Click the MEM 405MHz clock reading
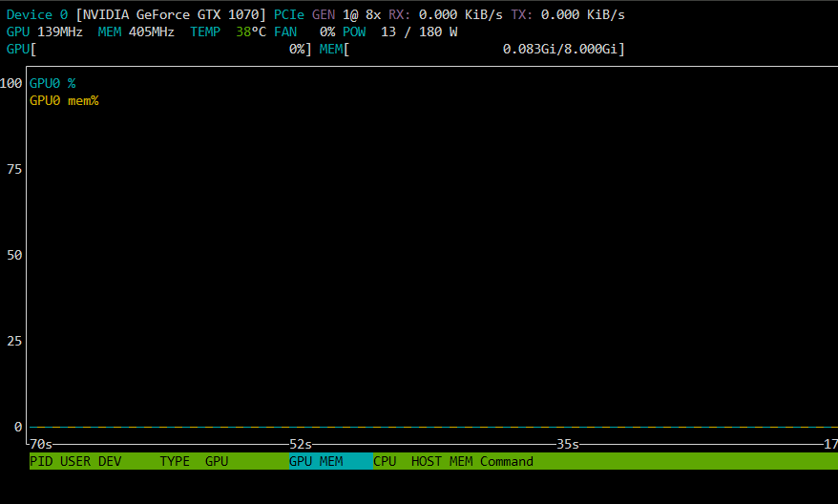Image resolution: width=838 pixels, height=504 pixels. click(x=136, y=32)
